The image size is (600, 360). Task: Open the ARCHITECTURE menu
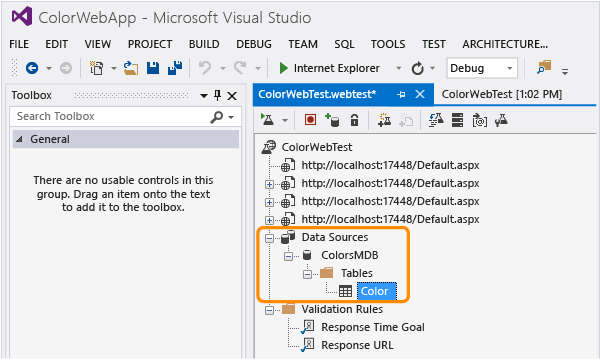[505, 44]
